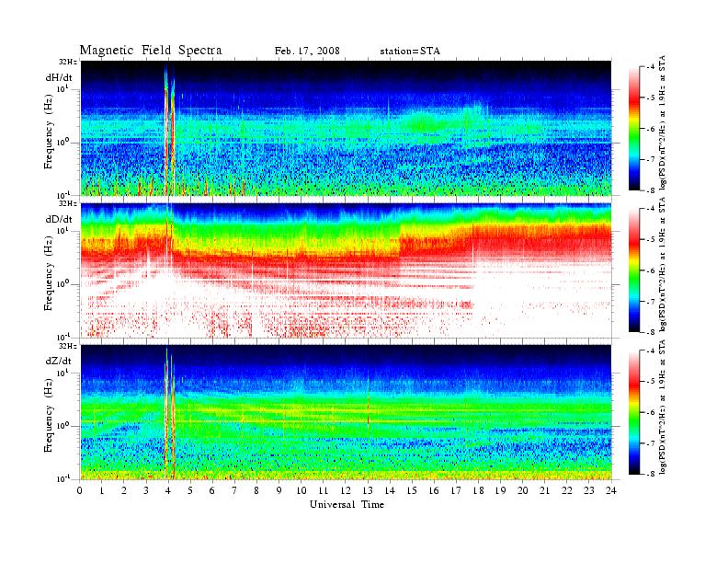Click the hour "21" tick label on the time axis
Image resolution: width=728 pixels, height=563 pixels.
coord(544,491)
